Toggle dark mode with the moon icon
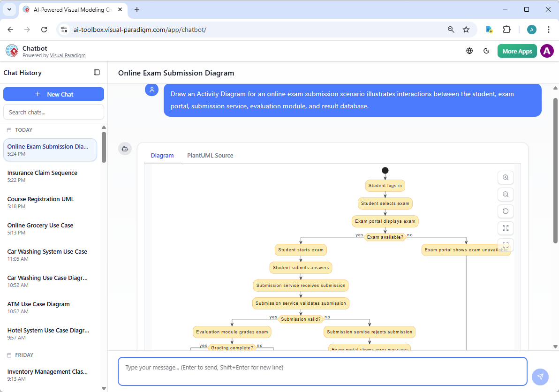Image resolution: width=559 pixels, height=392 pixels. coord(486,51)
